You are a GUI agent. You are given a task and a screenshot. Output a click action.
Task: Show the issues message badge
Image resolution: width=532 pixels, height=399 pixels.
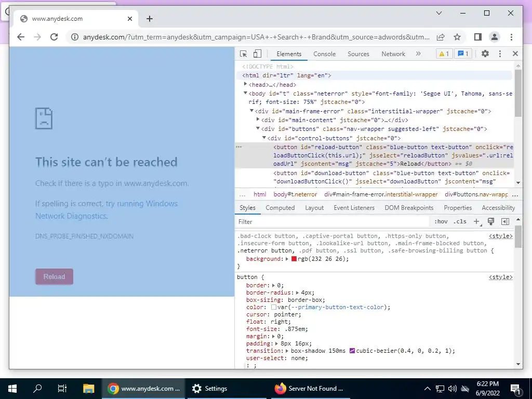[x=463, y=54]
